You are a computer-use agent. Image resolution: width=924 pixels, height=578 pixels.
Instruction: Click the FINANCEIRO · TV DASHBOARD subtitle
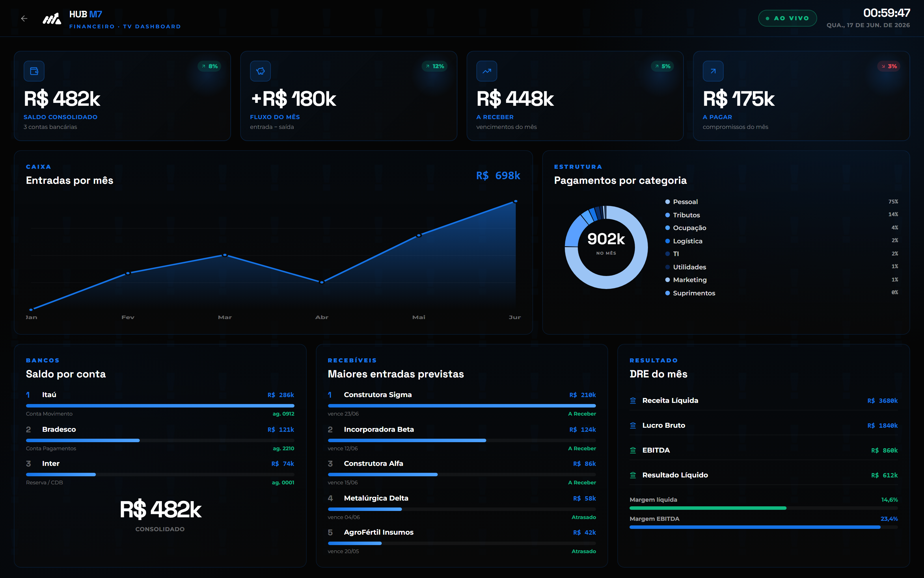click(x=125, y=26)
